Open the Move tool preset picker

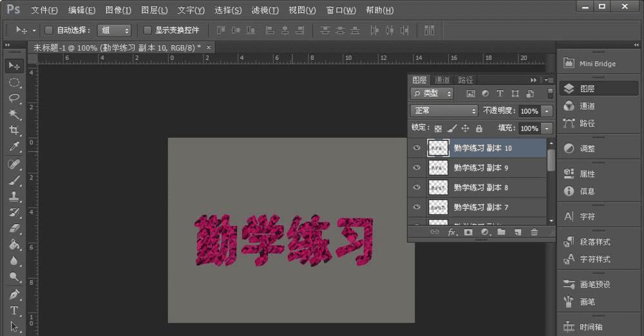[34, 30]
